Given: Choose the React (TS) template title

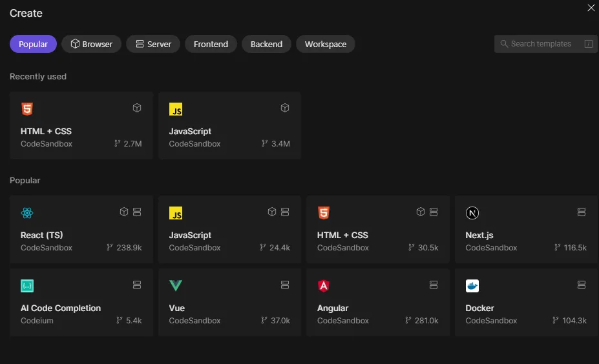Looking at the screenshot, I should (x=41, y=235).
